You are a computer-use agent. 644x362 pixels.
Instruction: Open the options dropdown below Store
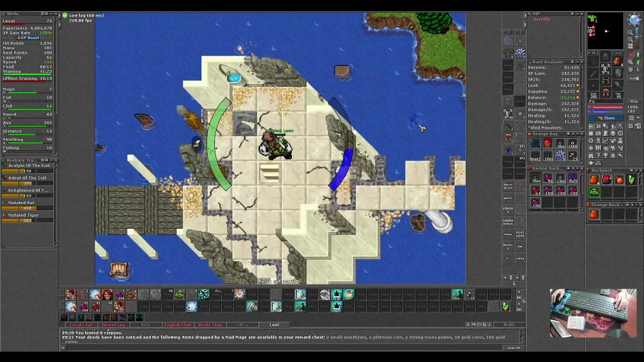[x=638, y=118]
